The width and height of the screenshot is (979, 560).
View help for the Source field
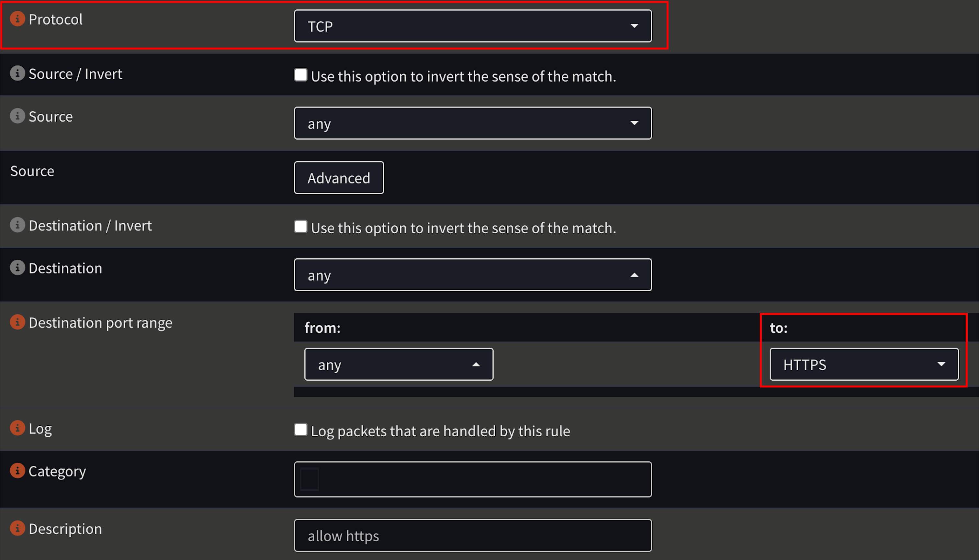tap(17, 116)
